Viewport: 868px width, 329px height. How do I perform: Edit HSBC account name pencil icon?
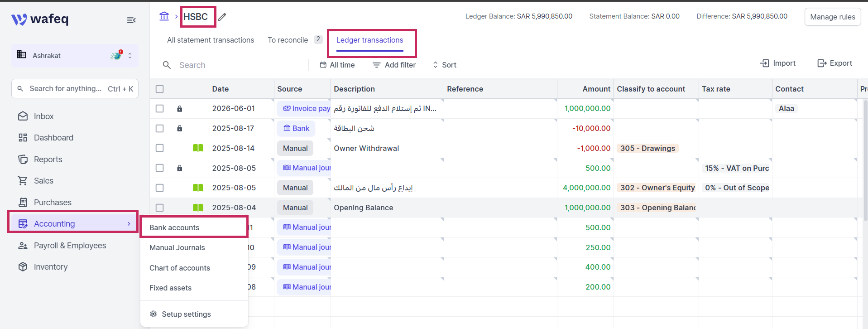coord(222,17)
